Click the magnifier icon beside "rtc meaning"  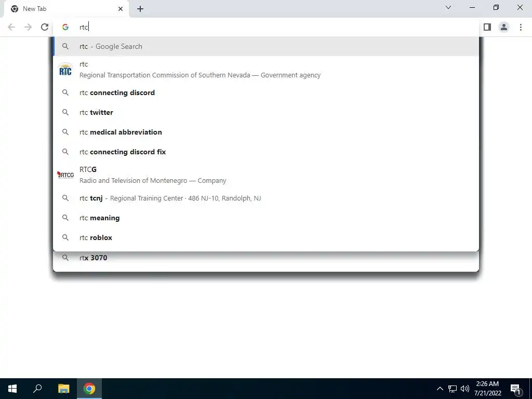click(65, 218)
